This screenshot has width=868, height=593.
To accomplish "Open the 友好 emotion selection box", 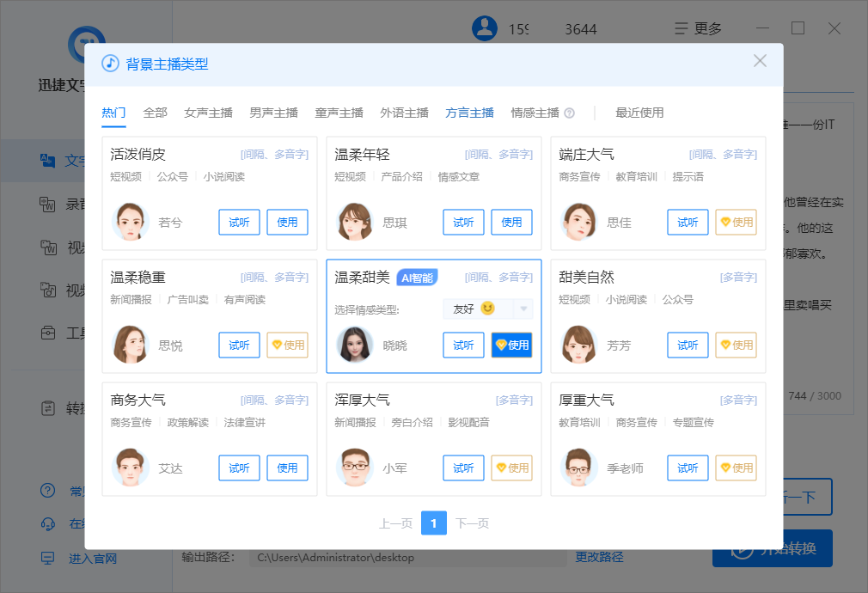I will (x=478, y=309).
